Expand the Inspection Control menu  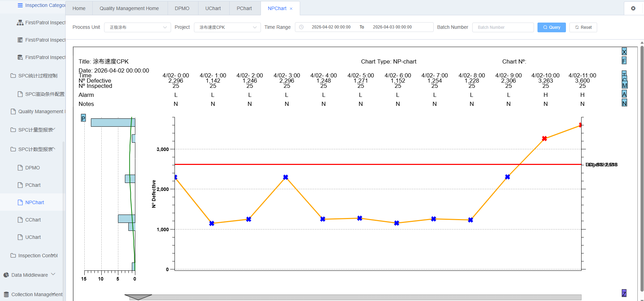click(x=33, y=256)
